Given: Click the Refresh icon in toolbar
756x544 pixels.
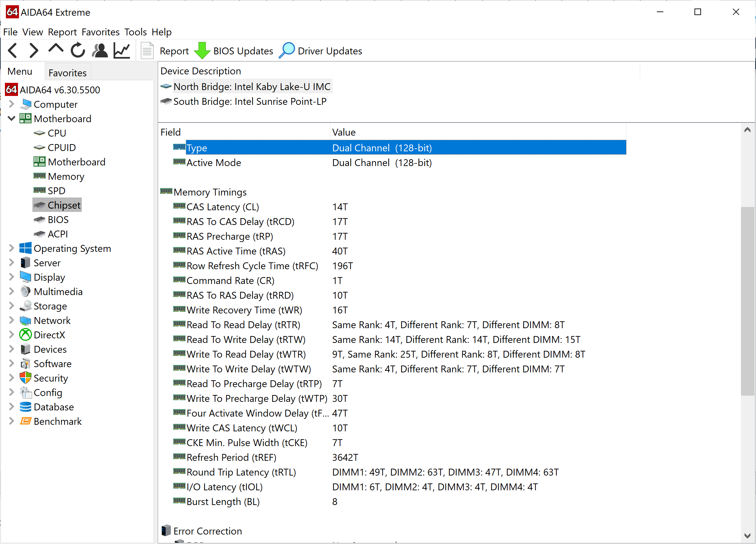Looking at the screenshot, I should pyautogui.click(x=78, y=51).
